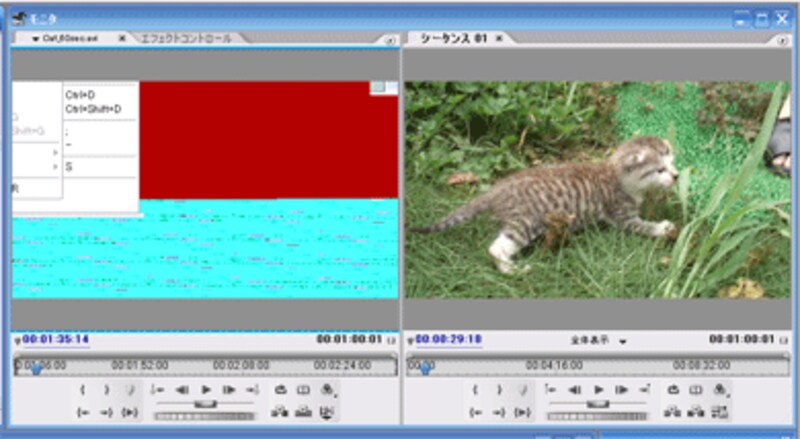This screenshot has width=800, height=439.
Task: Click the Program monitor shuttle slider
Action: pos(598,404)
